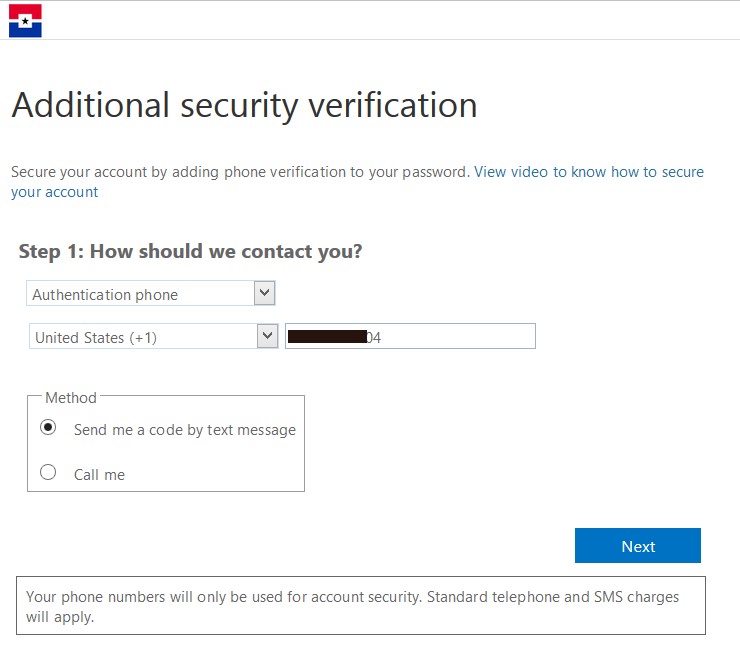Viewport: 740px width, 650px height.
Task: Click the 'Method' group legend
Action: (x=71, y=398)
